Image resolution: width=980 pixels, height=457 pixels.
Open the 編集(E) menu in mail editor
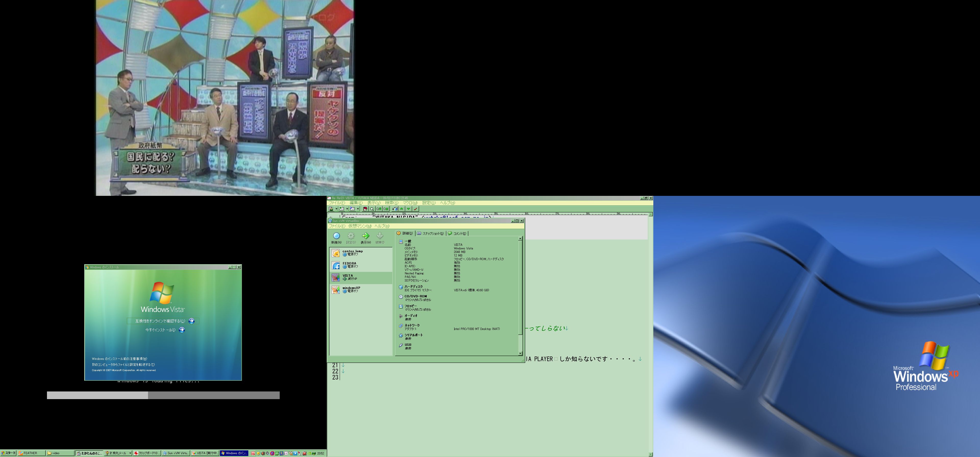(x=356, y=203)
